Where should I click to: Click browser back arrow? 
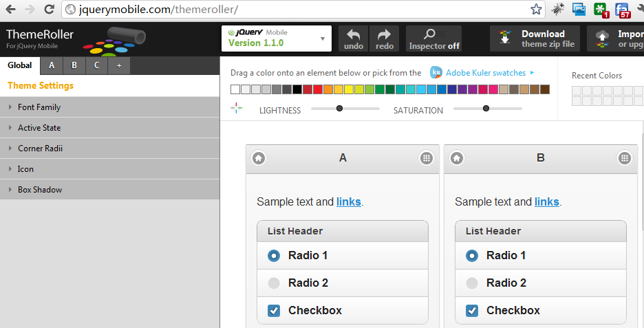(11, 9)
